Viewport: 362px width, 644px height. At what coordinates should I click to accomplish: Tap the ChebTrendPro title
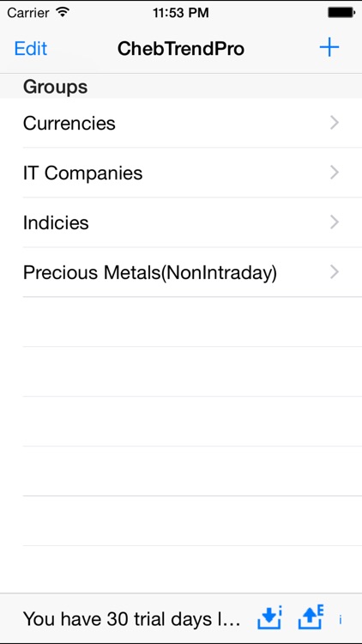pyautogui.click(x=181, y=49)
